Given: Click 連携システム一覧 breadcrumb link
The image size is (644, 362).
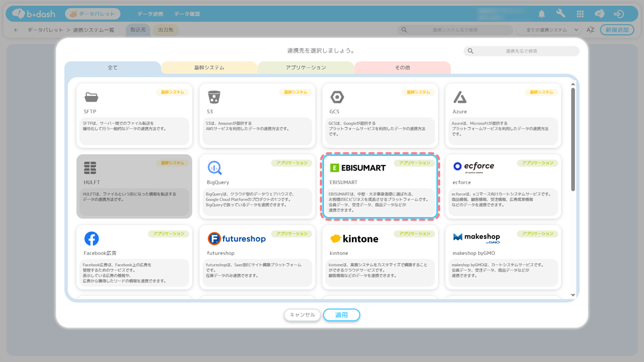Looking at the screenshot, I should (94, 30).
